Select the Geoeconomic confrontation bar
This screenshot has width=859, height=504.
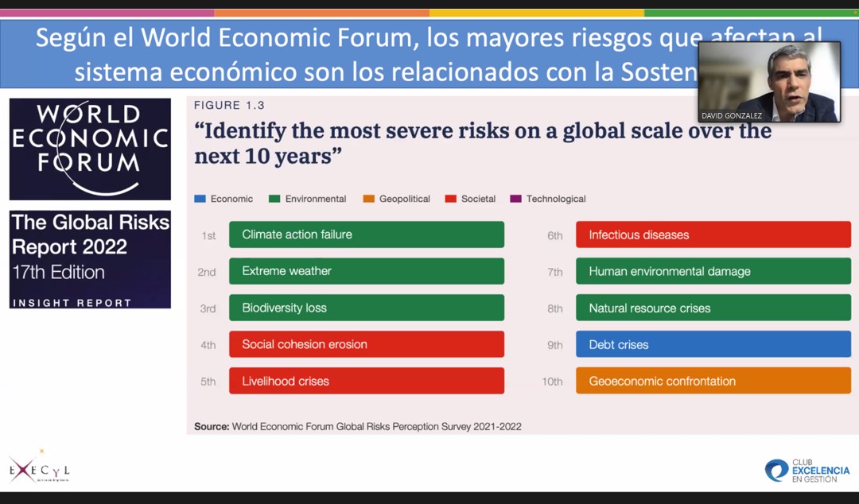(713, 381)
